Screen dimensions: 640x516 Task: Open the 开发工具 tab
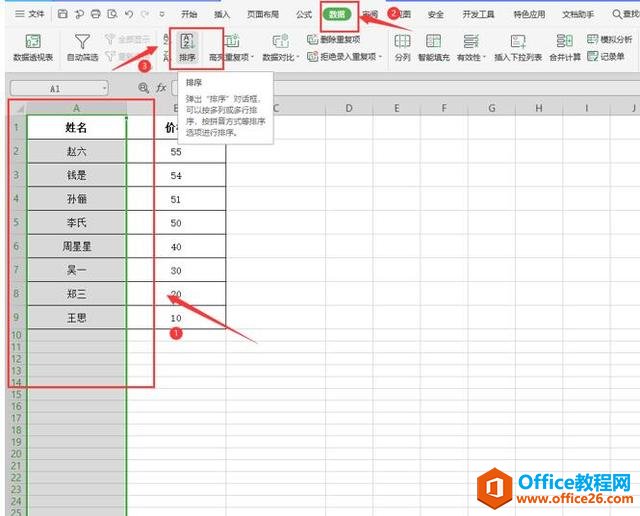[478, 14]
